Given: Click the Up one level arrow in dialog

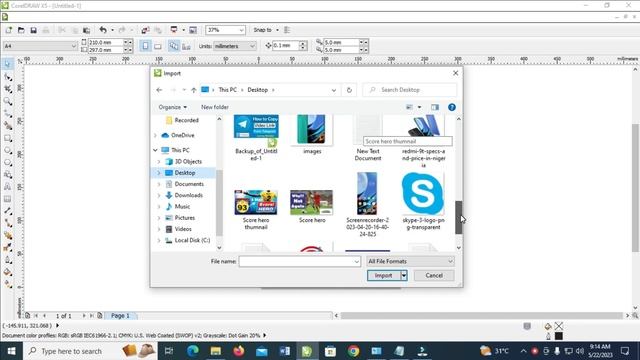Looking at the screenshot, I should point(193,90).
